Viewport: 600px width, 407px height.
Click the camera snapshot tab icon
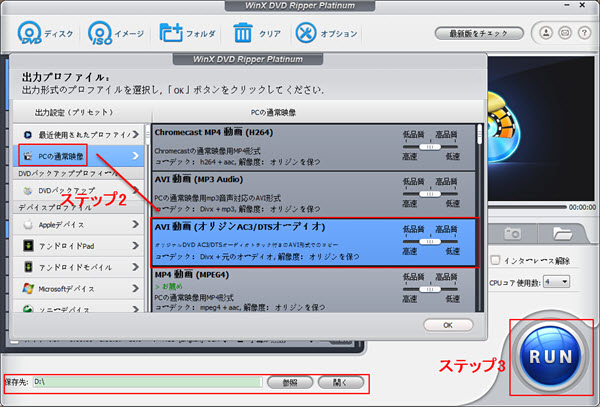[513, 233]
